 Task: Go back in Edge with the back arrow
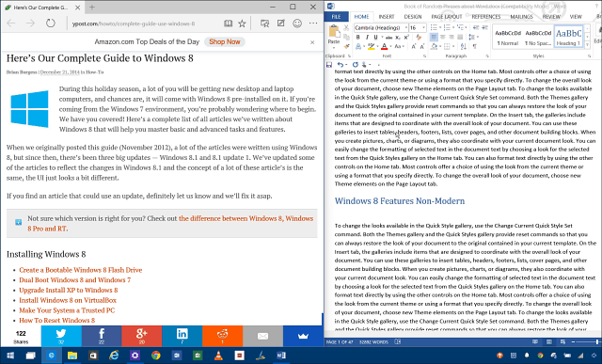[11, 24]
